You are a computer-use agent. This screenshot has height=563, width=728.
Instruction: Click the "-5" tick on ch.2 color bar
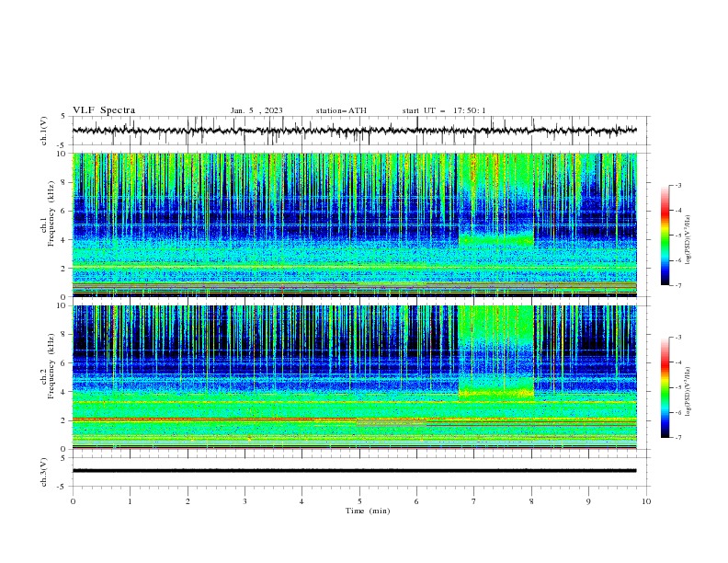click(x=677, y=387)
